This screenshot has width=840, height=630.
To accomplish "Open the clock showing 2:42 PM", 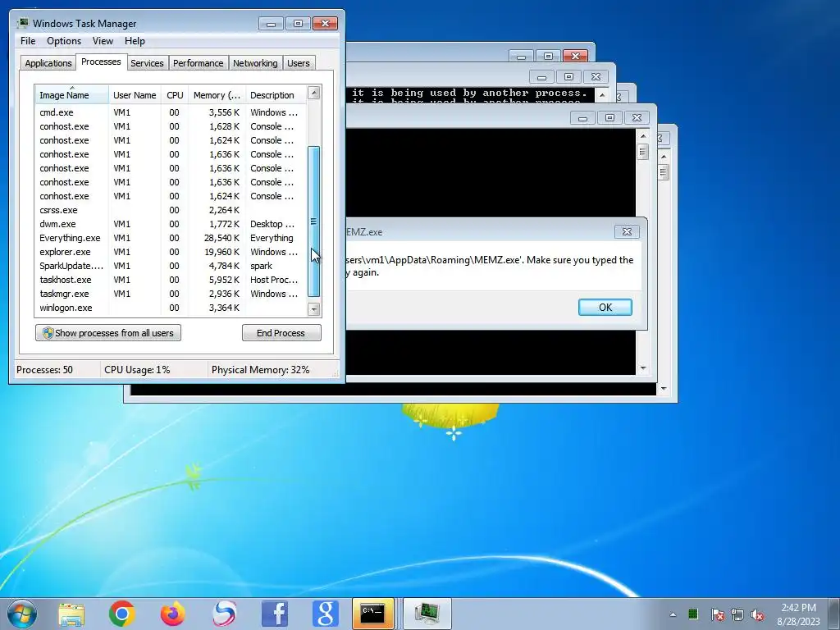I will point(798,614).
